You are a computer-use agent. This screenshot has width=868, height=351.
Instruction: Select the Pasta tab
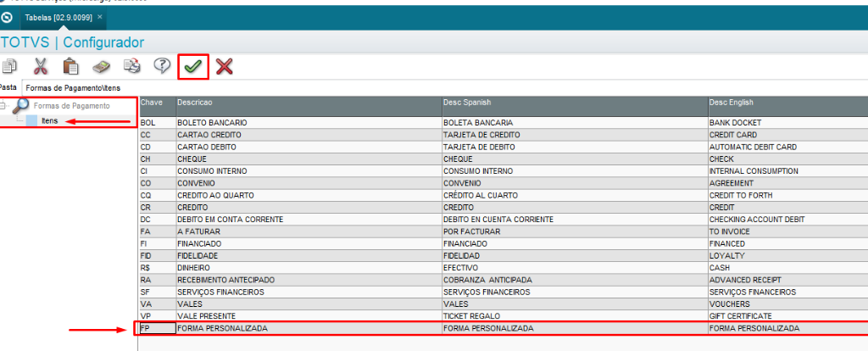(8, 87)
